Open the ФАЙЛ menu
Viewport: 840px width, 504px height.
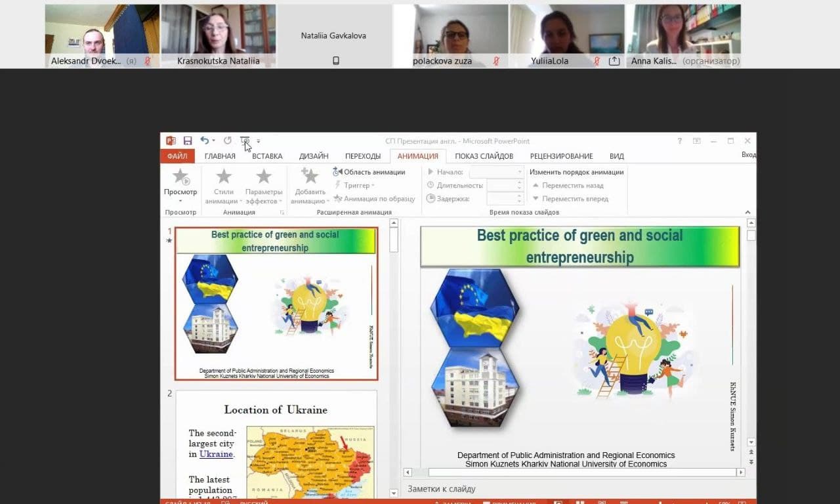click(x=177, y=156)
